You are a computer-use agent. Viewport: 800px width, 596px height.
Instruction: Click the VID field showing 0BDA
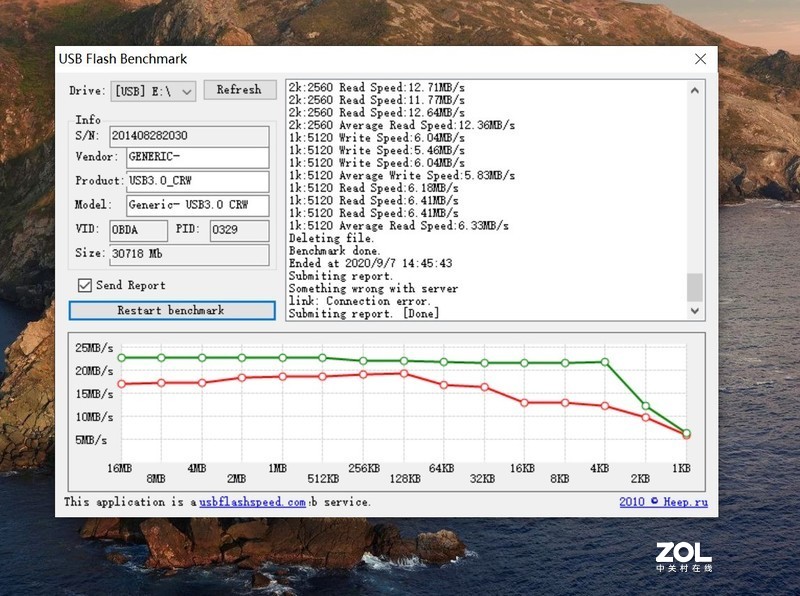tap(138, 231)
